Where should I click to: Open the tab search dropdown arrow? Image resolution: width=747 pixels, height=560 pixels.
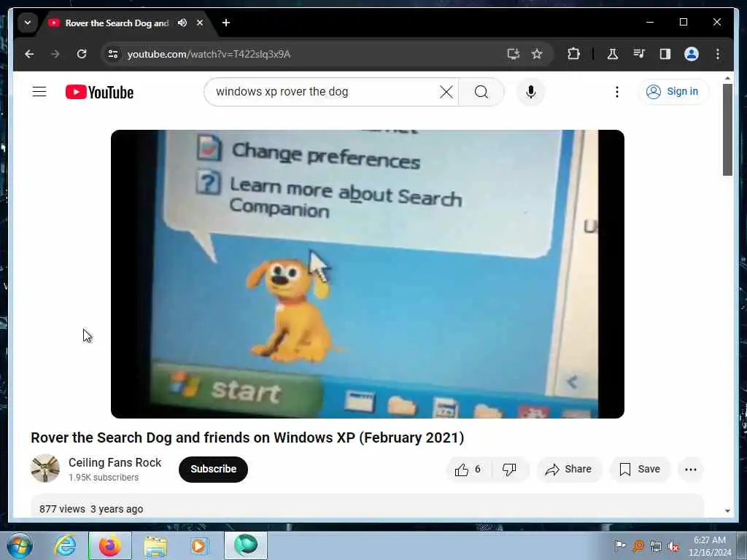click(x=28, y=23)
